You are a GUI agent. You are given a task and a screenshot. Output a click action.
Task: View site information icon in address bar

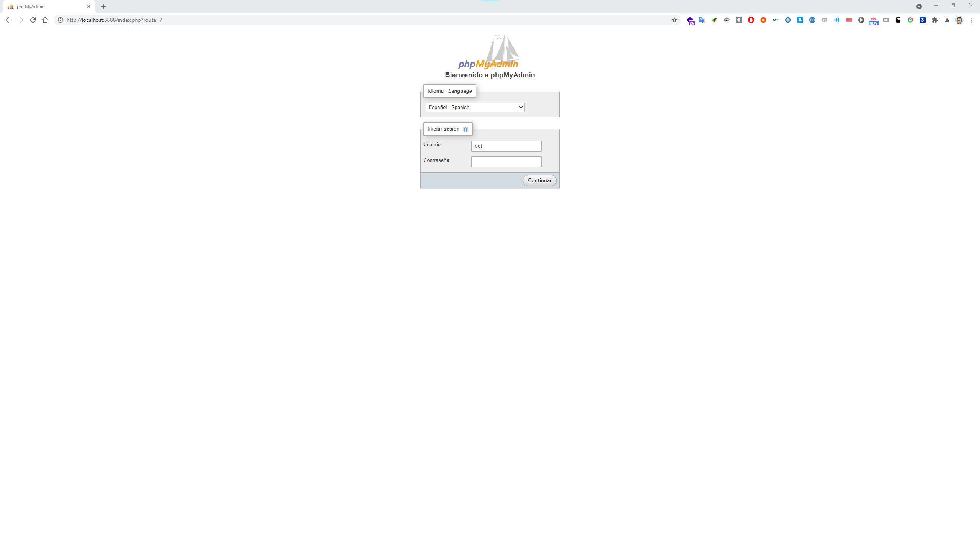(x=60, y=20)
